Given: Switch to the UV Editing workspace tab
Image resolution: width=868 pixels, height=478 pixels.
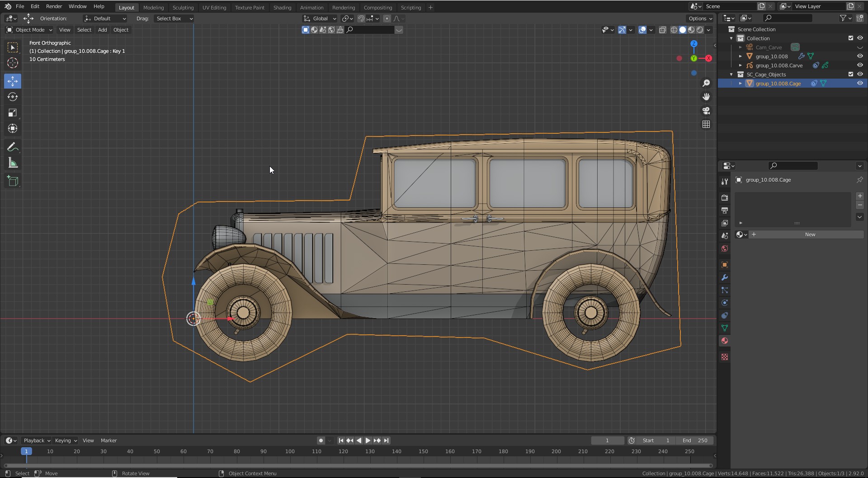Looking at the screenshot, I should click(214, 7).
